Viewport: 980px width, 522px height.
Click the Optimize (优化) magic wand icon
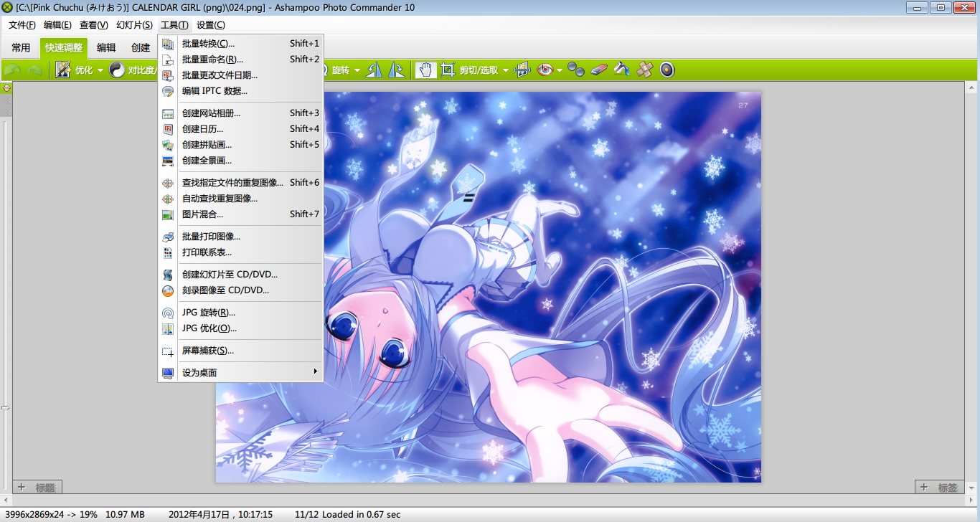coord(63,70)
